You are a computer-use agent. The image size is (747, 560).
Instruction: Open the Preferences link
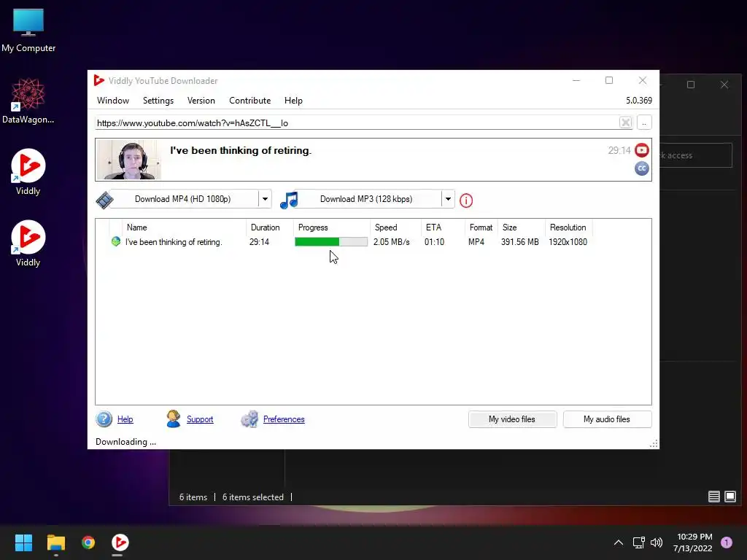[x=284, y=419]
